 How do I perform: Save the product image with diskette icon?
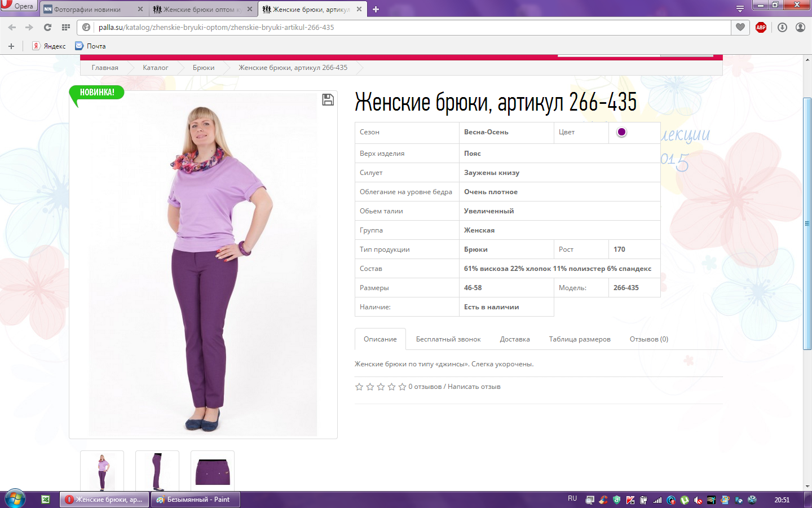click(328, 100)
